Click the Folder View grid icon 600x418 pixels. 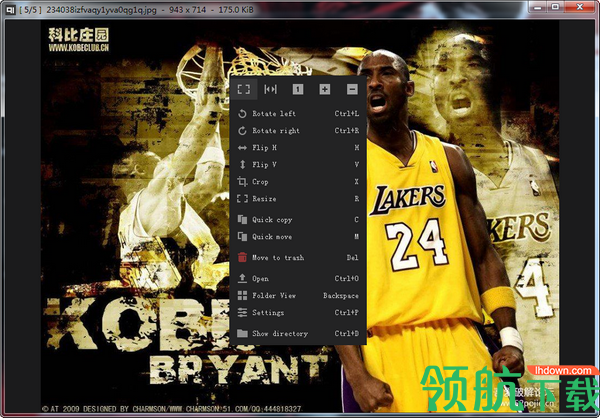click(x=242, y=296)
